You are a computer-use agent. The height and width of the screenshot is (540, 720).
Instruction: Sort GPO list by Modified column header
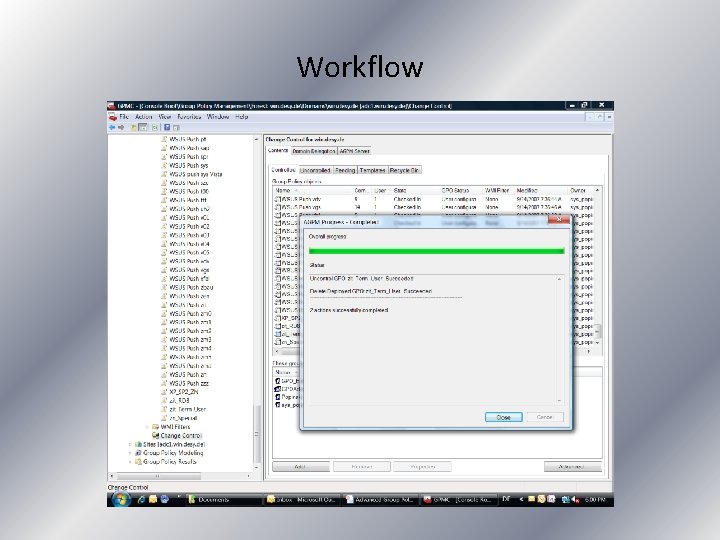[x=541, y=190]
